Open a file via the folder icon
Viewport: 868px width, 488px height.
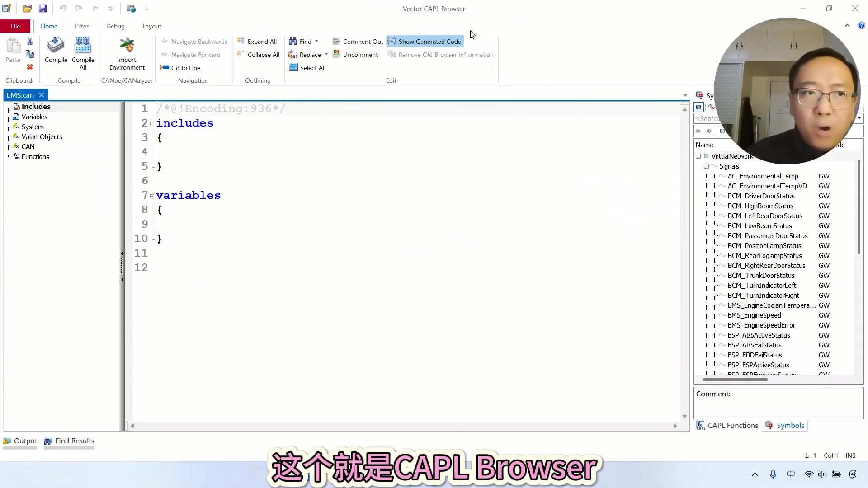(x=27, y=8)
